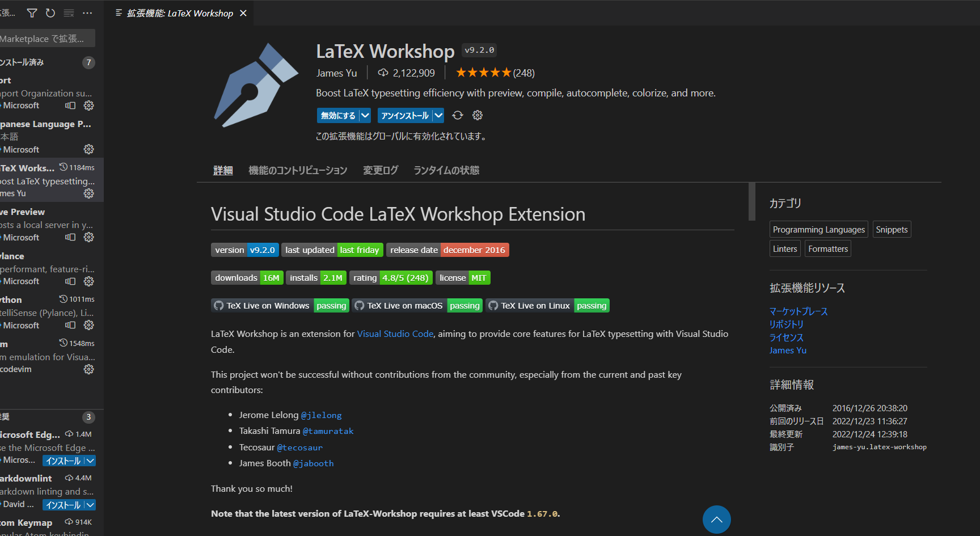Open gear settings for Python extension
The width and height of the screenshot is (980, 536).
click(x=89, y=325)
